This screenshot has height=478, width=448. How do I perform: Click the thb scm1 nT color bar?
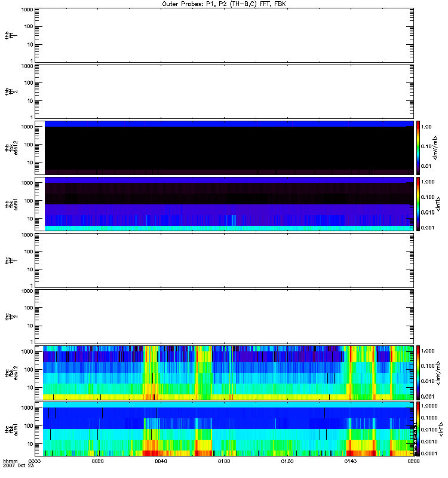(419, 203)
